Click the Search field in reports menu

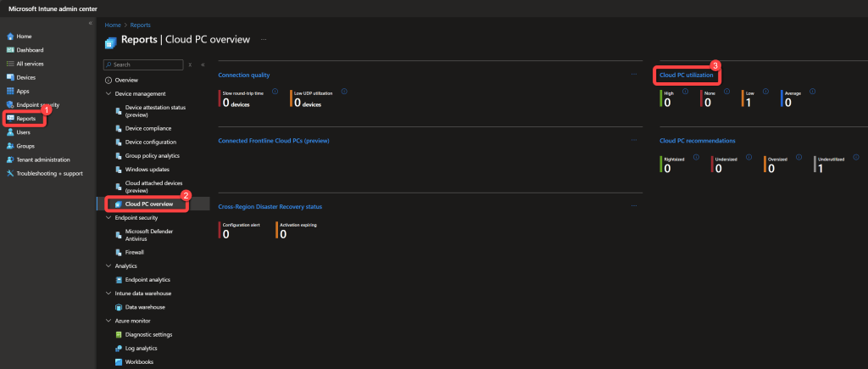tap(144, 64)
